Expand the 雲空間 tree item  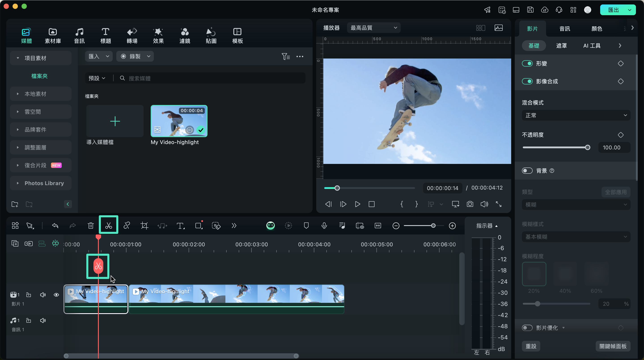coord(40,112)
